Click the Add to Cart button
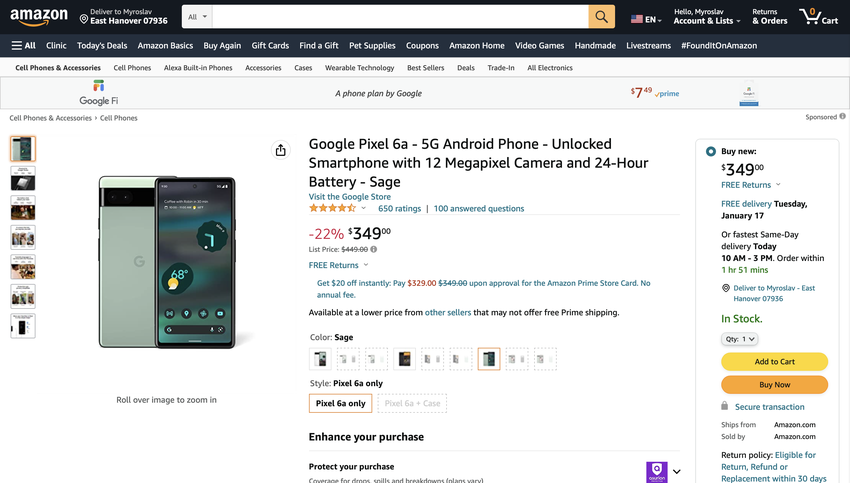 pyautogui.click(x=774, y=361)
